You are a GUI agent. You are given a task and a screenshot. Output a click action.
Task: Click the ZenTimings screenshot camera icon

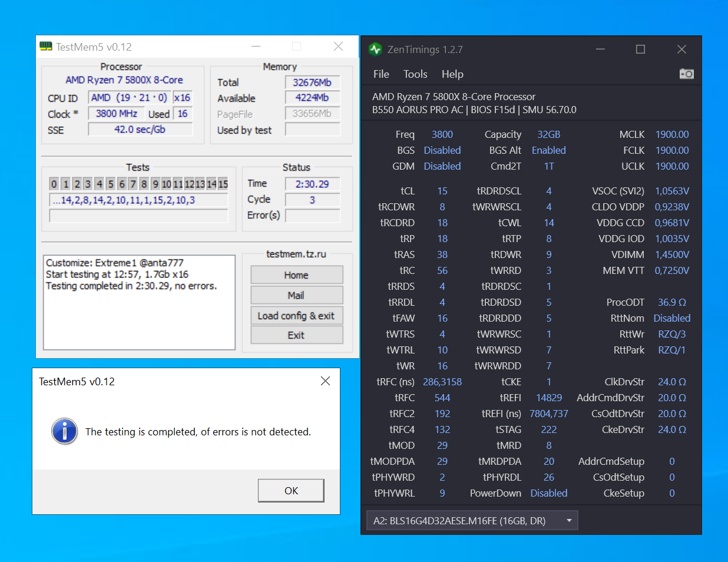(x=686, y=74)
